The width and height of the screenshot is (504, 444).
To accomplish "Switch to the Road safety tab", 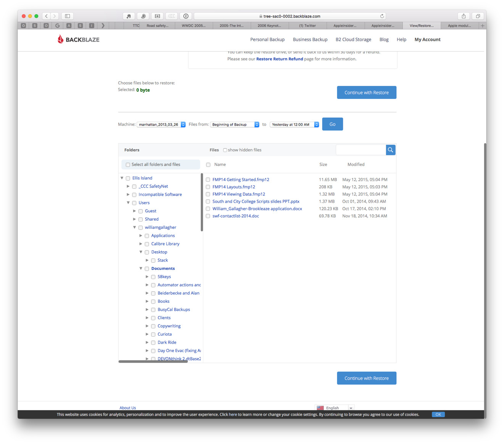I will tap(157, 26).
